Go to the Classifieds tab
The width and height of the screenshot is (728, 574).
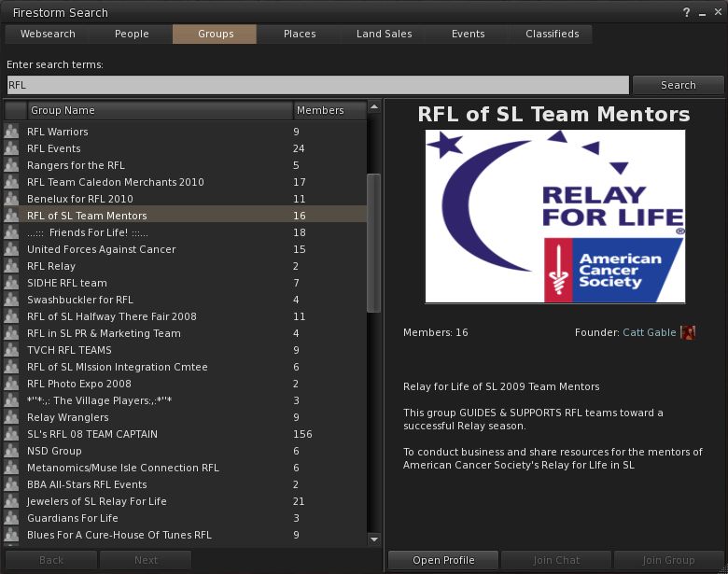pos(552,34)
